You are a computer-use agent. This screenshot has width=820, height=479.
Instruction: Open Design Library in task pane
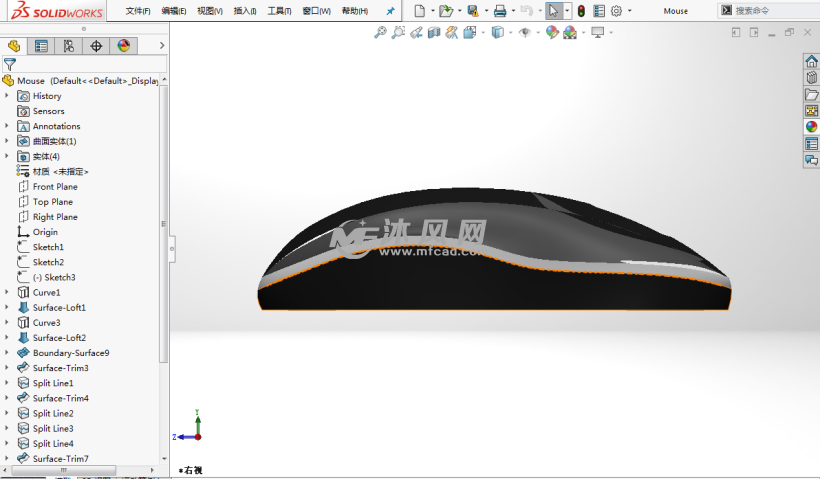coord(811,77)
